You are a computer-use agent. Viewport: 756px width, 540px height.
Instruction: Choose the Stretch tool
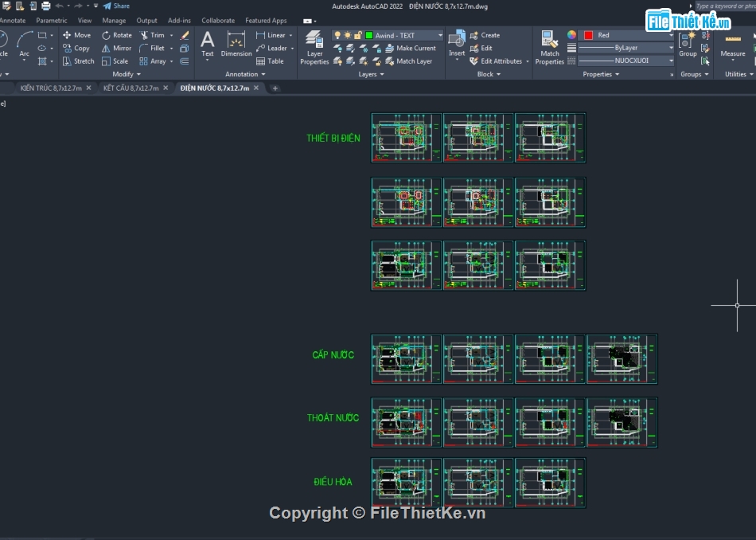[x=77, y=61]
